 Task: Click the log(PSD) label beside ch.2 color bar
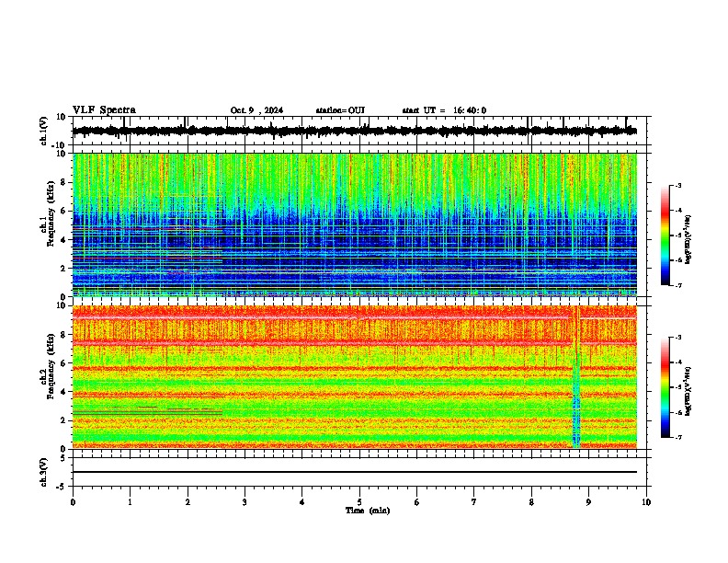[x=688, y=391]
